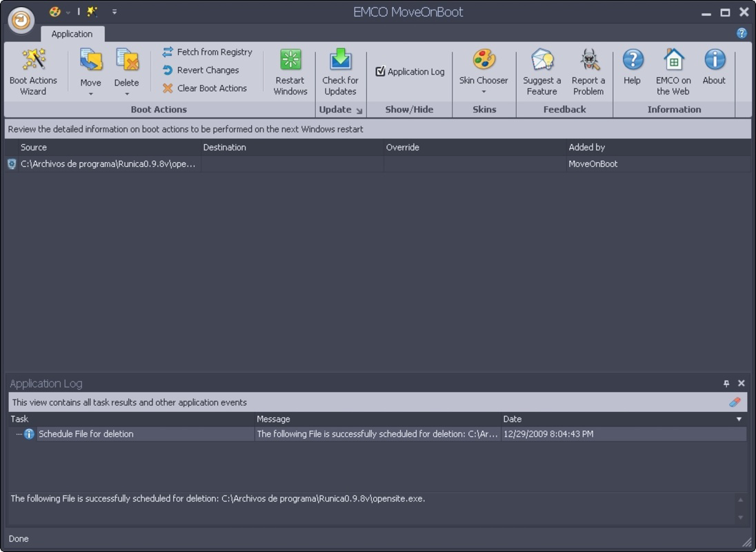Click quick access skin palette icon
756x552 pixels.
(55, 12)
